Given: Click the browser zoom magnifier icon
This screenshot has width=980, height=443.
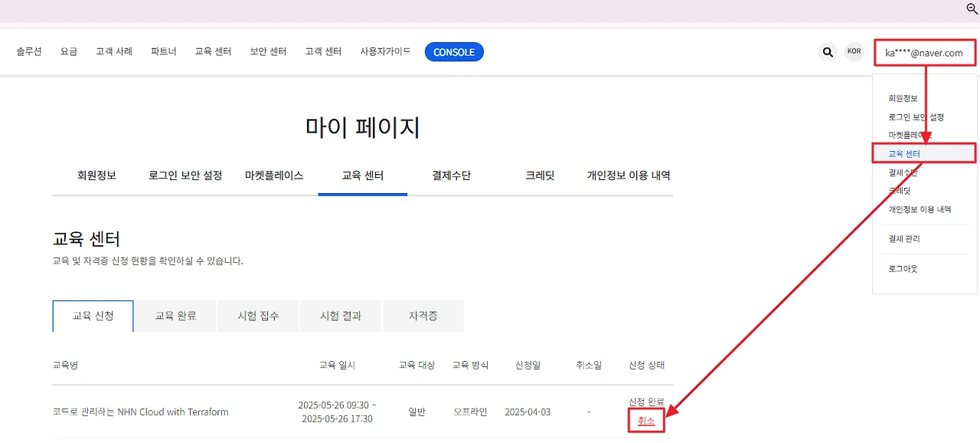Looking at the screenshot, I should (x=972, y=8).
